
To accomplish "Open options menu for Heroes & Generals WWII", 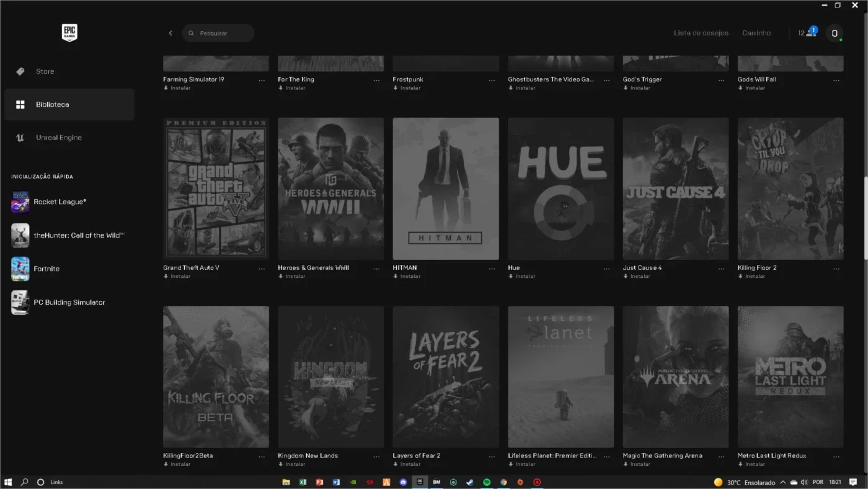I will point(376,269).
